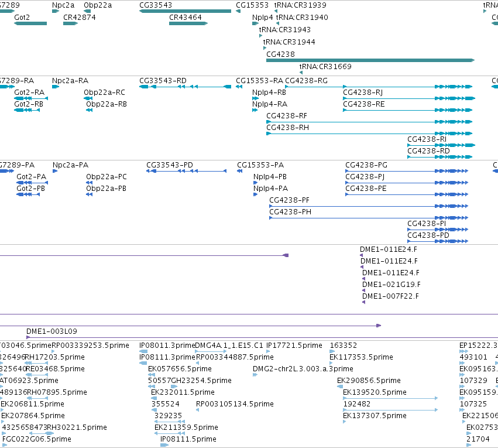Open the Nplp4-PB protein label
Viewport: 498px width, 448px height.
click(270, 177)
